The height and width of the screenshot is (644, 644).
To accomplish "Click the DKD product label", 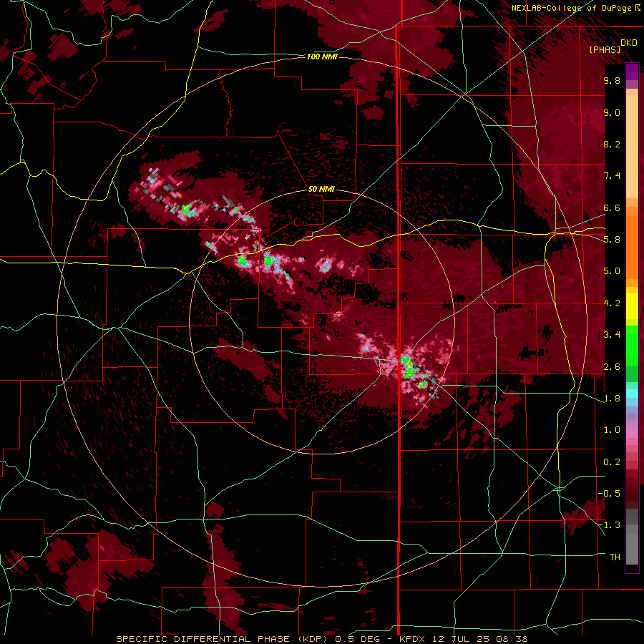I will point(629,43).
